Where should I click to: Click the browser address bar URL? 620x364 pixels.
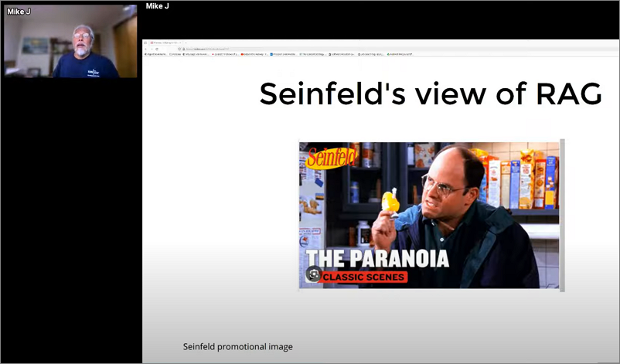point(207,49)
